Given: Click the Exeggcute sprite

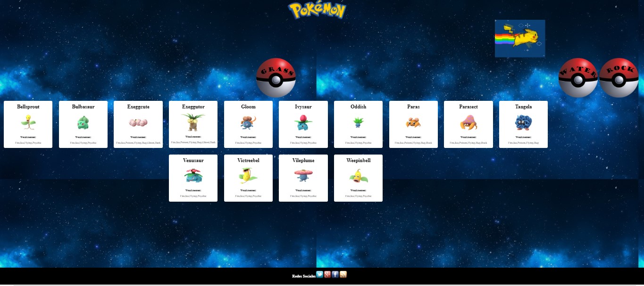Looking at the screenshot, I should coord(138,123).
